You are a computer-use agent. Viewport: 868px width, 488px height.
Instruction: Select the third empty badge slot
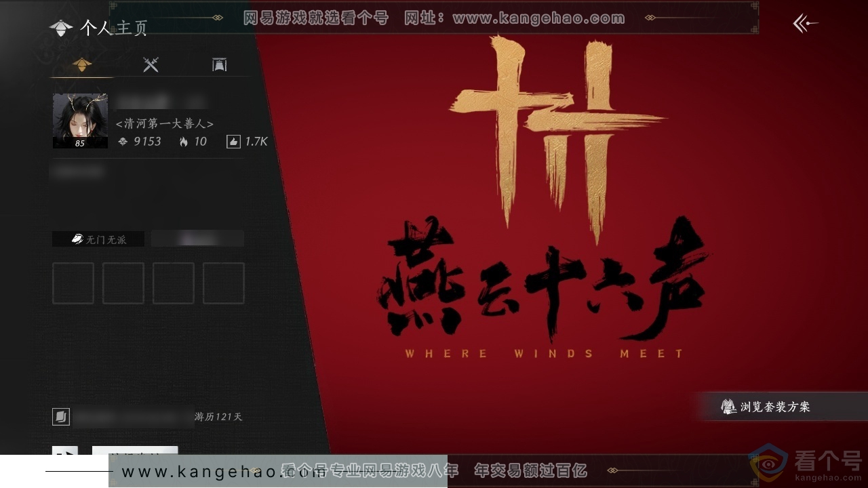174,283
